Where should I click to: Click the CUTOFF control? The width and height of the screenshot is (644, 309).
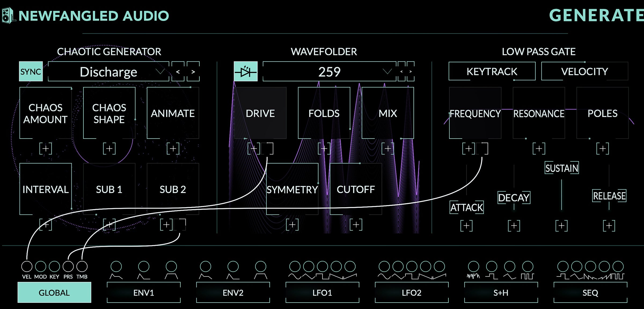tap(356, 189)
